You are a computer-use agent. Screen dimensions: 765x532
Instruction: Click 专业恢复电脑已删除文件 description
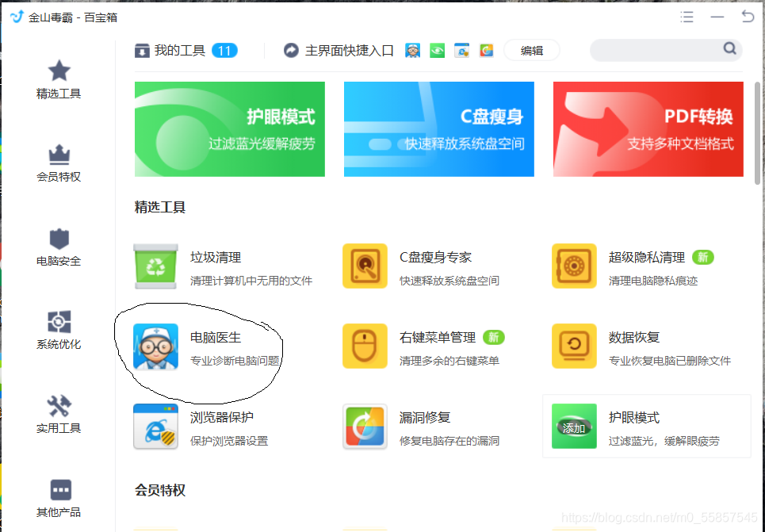click(x=670, y=361)
